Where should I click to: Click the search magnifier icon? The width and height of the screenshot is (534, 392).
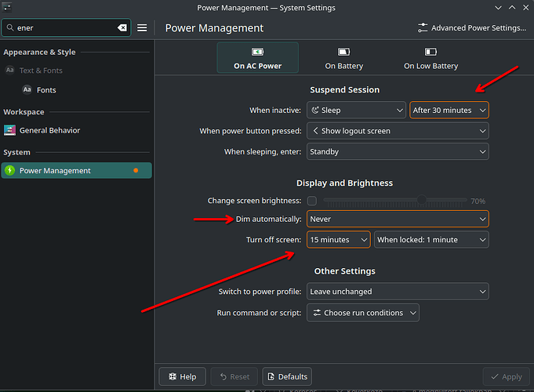point(10,28)
